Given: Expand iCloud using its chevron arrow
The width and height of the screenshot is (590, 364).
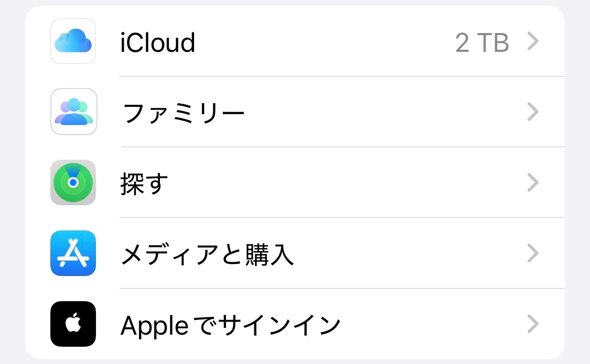Looking at the screenshot, I should click(533, 41).
